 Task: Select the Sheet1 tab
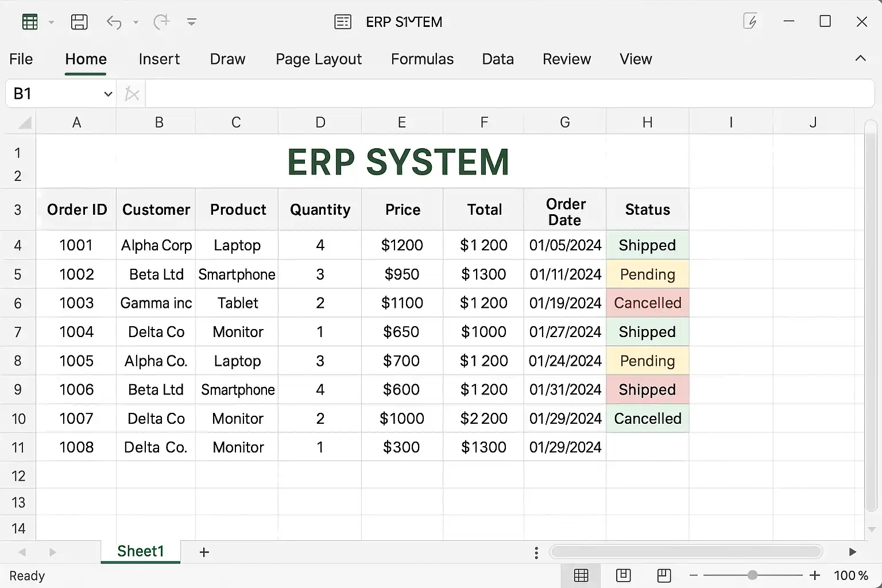[x=141, y=551]
